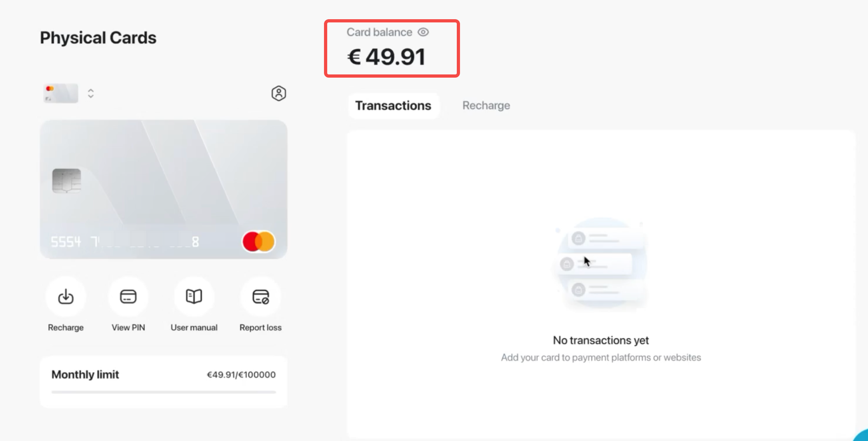Image resolution: width=868 pixels, height=441 pixels.
Task: Click the Report loss card icon
Action: 260,297
